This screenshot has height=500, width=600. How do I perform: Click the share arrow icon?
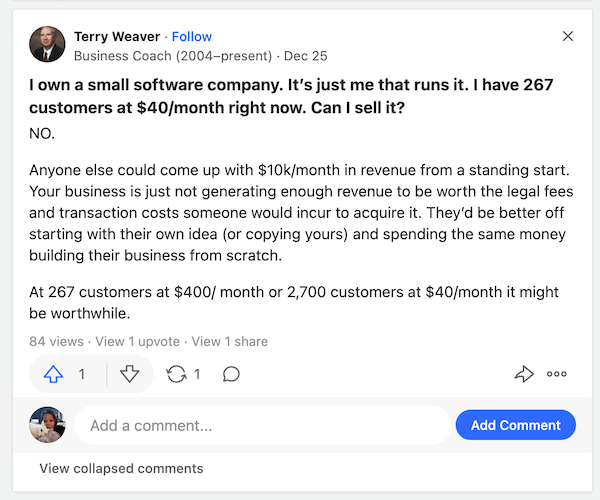(x=523, y=374)
